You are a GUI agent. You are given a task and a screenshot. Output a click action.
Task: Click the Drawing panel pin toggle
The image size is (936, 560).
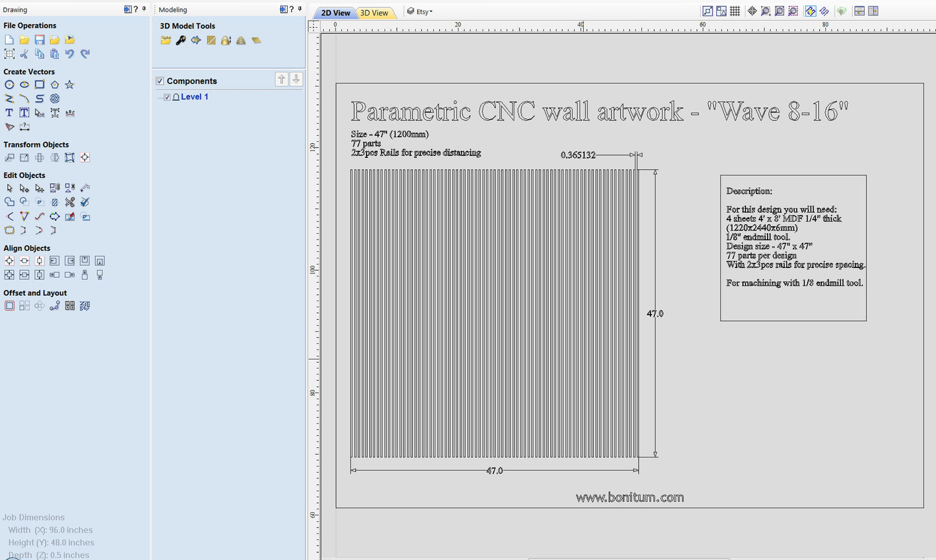click(x=144, y=9)
